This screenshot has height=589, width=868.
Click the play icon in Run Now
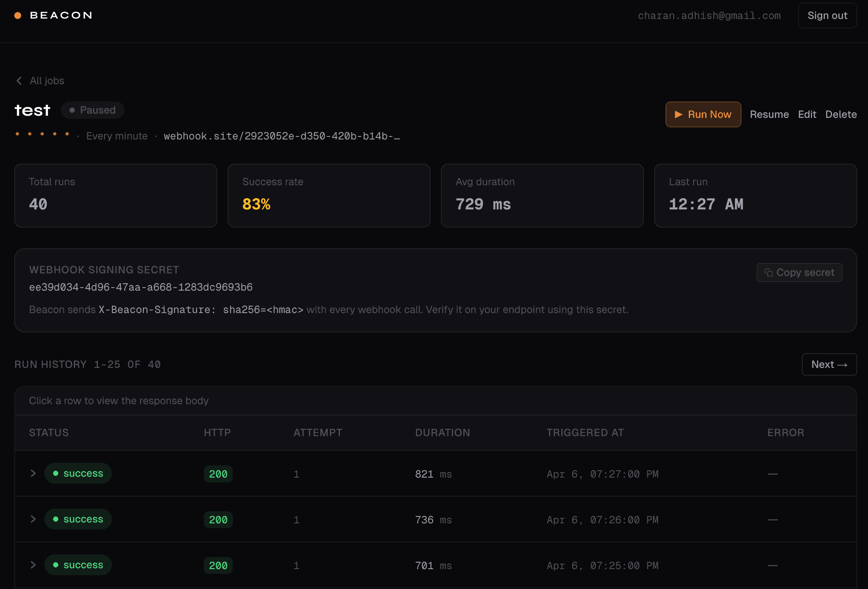(x=678, y=114)
